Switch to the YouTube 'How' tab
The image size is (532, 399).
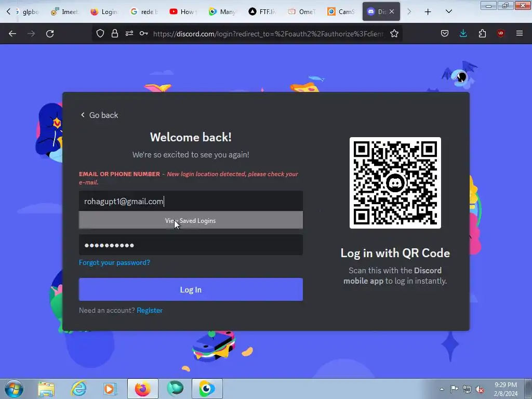183,12
